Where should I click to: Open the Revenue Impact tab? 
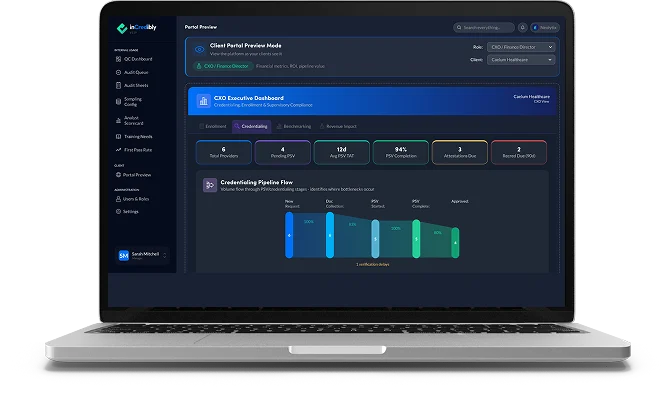(346, 127)
